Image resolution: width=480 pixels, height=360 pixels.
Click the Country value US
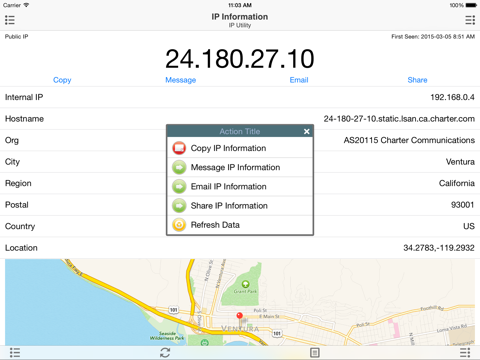point(469,226)
